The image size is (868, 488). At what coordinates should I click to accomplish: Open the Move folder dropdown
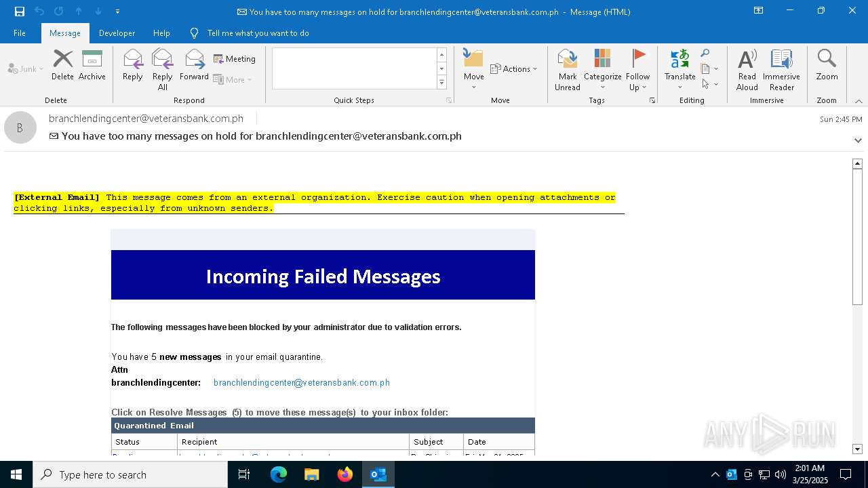tap(474, 69)
